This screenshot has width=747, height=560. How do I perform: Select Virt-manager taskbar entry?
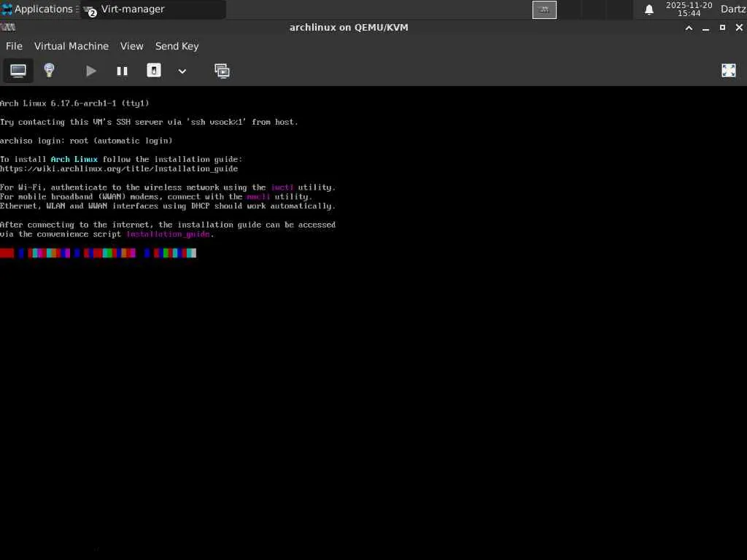point(152,9)
